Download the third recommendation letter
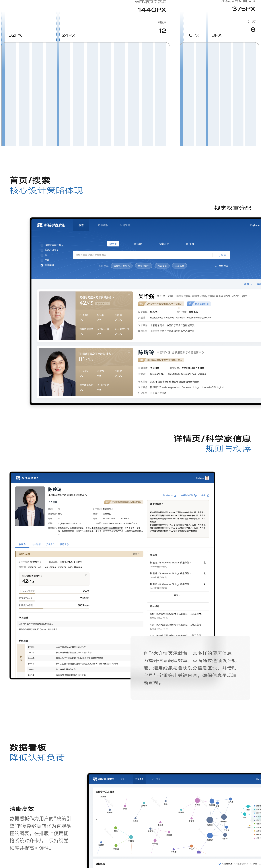 coord(204,584)
